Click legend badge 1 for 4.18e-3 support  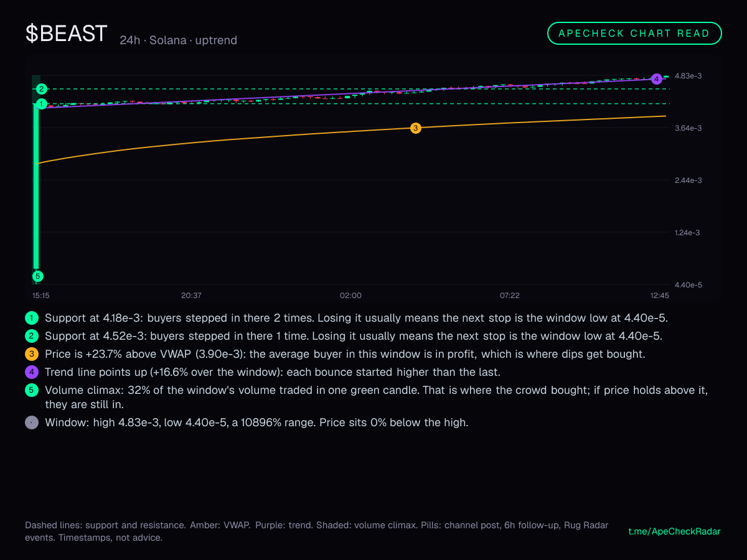pyautogui.click(x=32, y=318)
